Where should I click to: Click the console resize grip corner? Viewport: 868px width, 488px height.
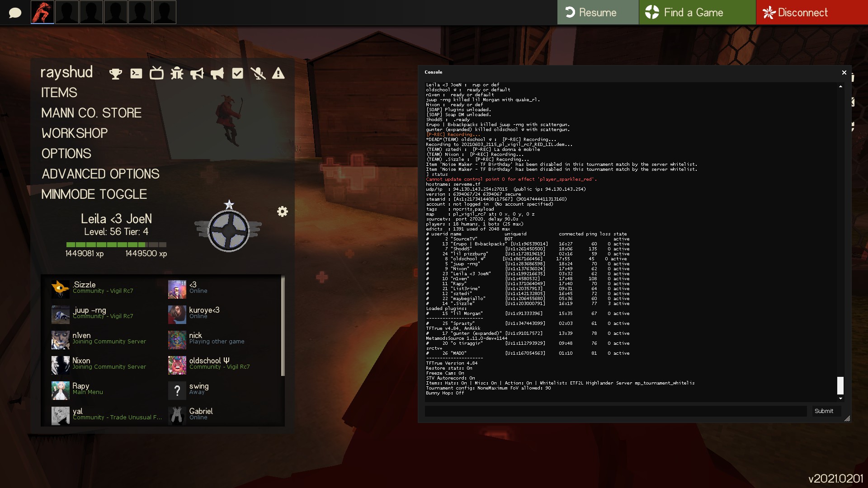point(847,418)
